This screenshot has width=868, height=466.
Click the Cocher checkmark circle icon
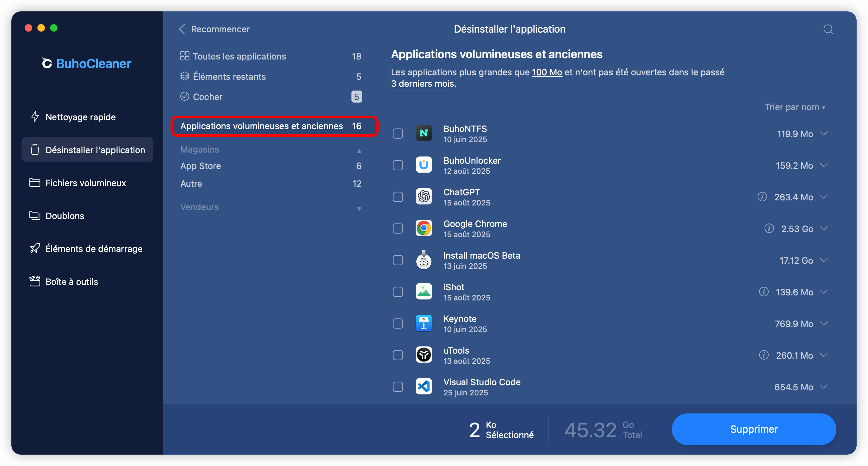[185, 97]
